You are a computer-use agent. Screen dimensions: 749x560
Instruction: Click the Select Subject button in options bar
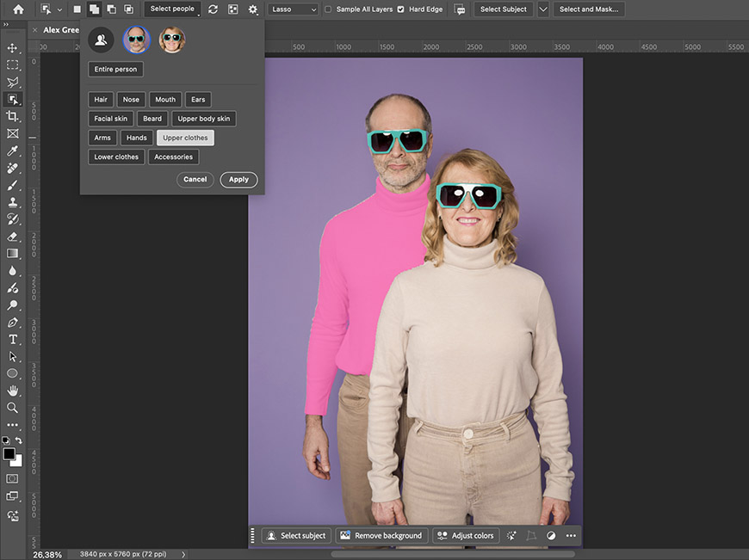coord(503,9)
